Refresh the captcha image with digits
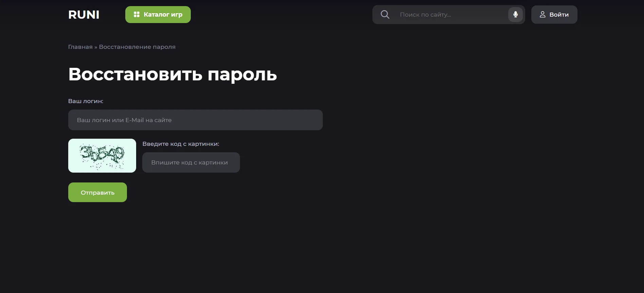Viewport: 644px width, 293px height. point(102,156)
